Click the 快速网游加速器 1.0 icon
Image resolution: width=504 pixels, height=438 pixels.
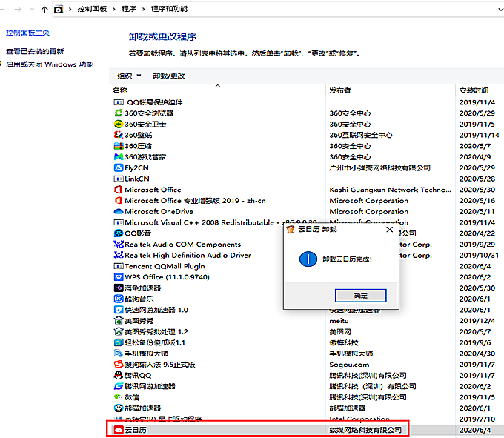pyautogui.click(x=119, y=310)
